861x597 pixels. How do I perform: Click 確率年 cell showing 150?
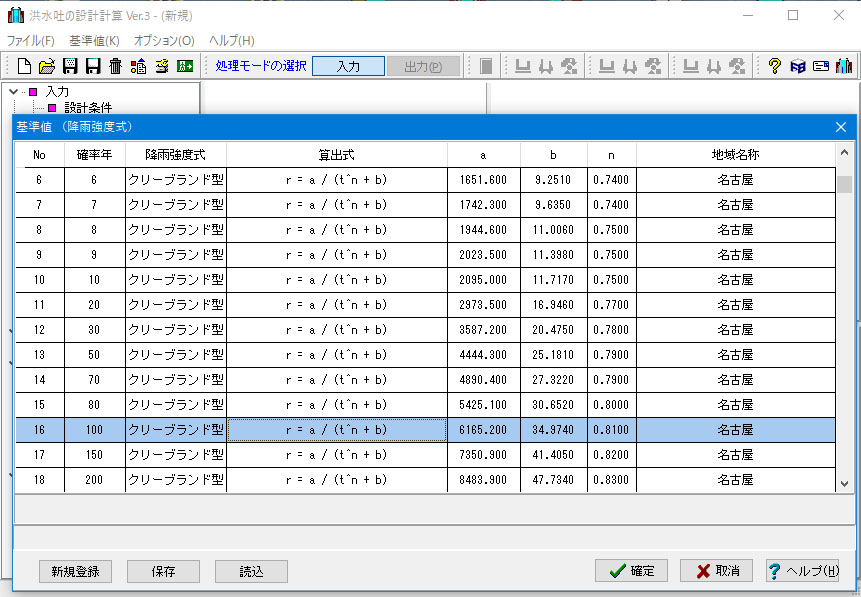[94, 455]
